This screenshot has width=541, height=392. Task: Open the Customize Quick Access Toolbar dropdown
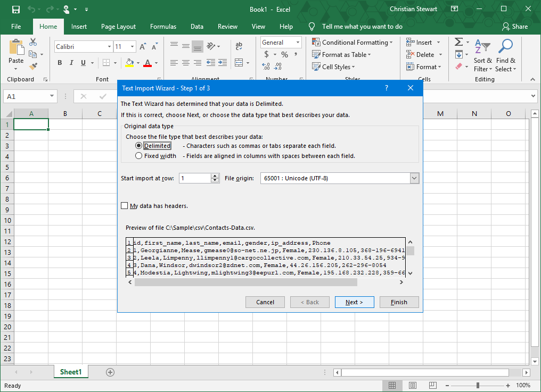pos(86,10)
